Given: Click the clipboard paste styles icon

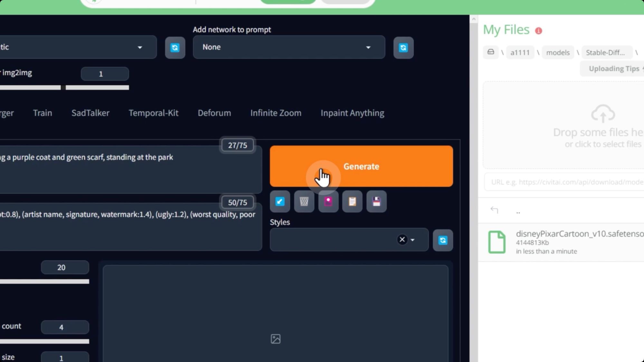Looking at the screenshot, I should pos(352,202).
